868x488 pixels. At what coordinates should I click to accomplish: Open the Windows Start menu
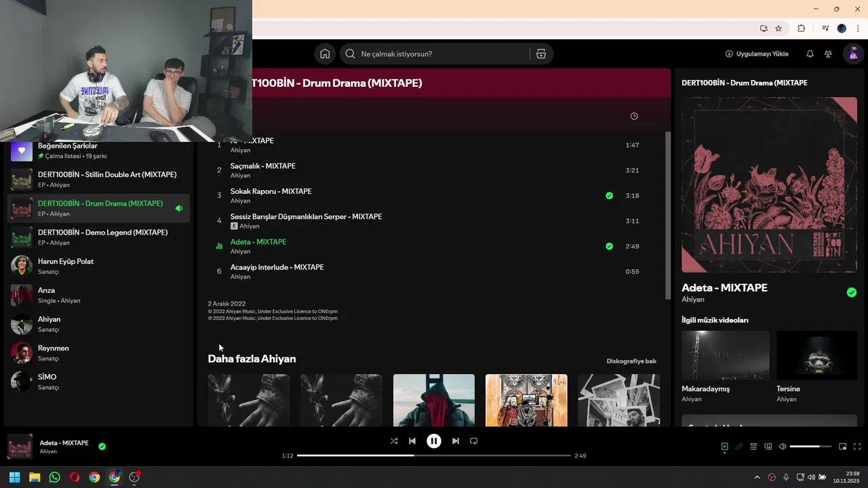tap(14, 477)
